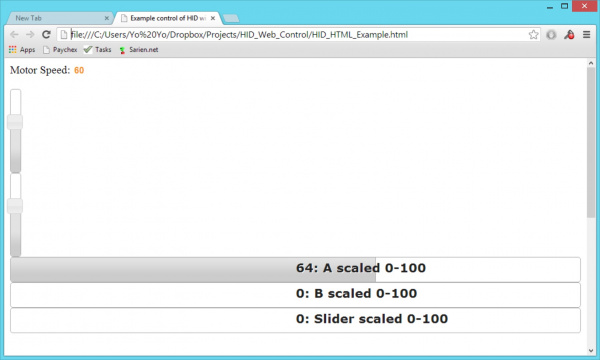Click the address bar URL field
This screenshot has width=600, height=360.
point(298,35)
